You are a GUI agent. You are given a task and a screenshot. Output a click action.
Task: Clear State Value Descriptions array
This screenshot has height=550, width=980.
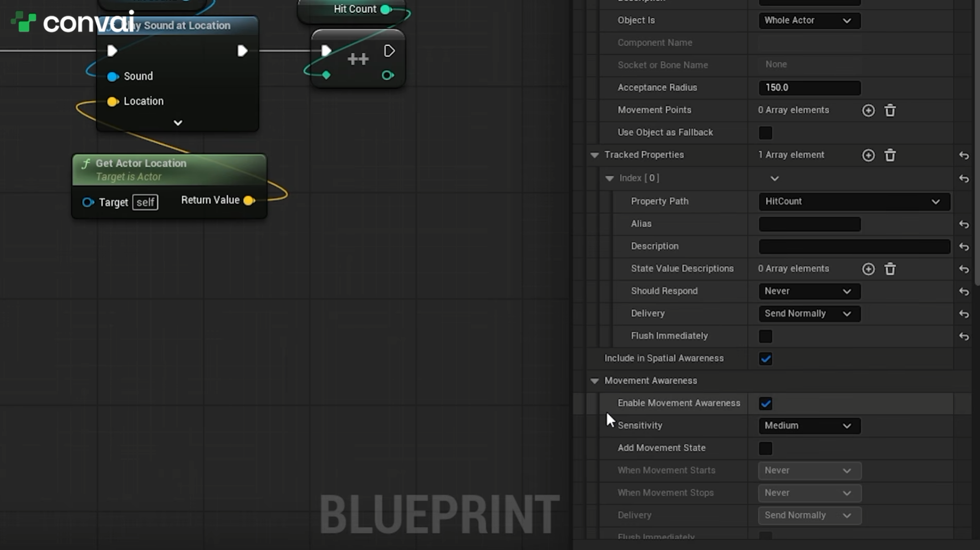click(890, 269)
